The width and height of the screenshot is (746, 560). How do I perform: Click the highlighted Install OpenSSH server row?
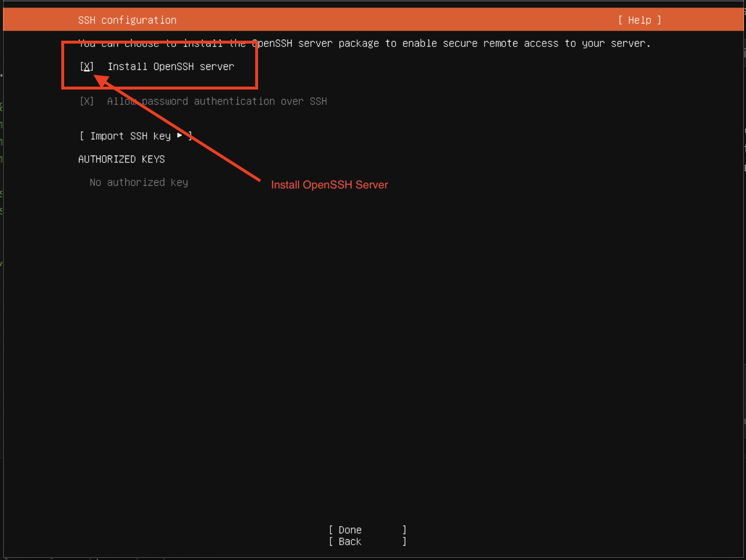pyautogui.click(x=158, y=67)
